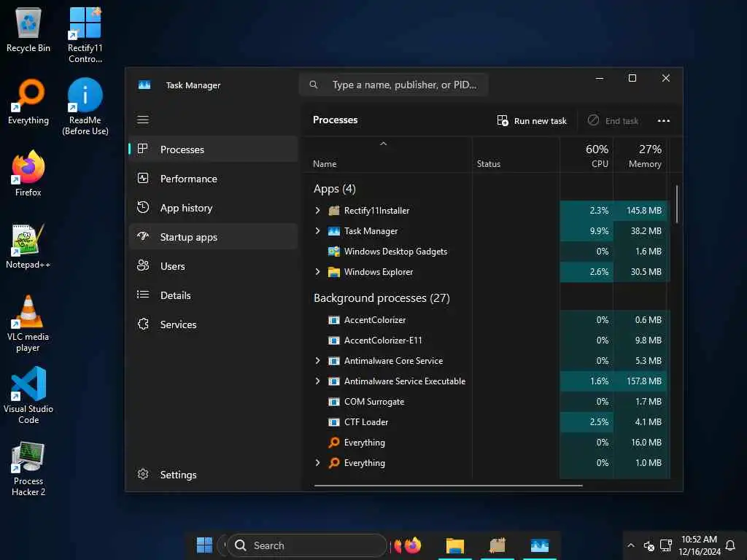
Task: Select the AccentColorizer-E11 process row
Action: [x=486, y=340]
